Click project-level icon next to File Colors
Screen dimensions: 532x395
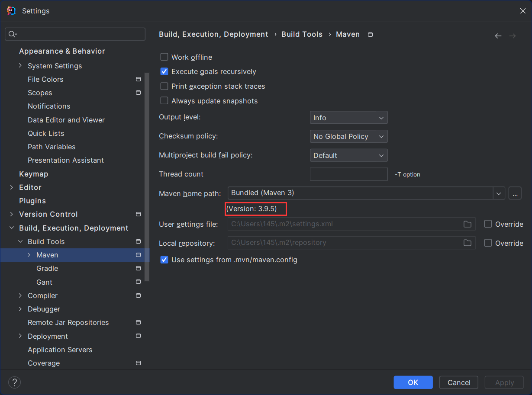(138, 79)
